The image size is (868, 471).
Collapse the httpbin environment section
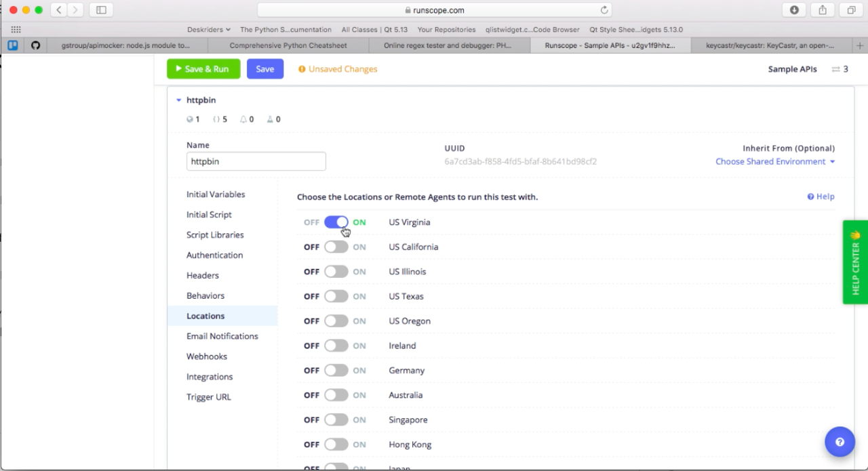pyautogui.click(x=179, y=100)
